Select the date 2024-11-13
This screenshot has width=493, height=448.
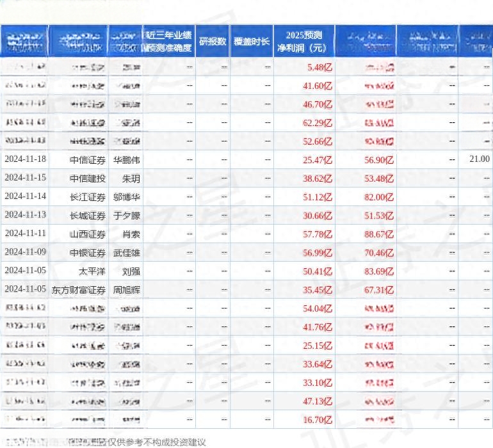pyautogui.click(x=25, y=215)
